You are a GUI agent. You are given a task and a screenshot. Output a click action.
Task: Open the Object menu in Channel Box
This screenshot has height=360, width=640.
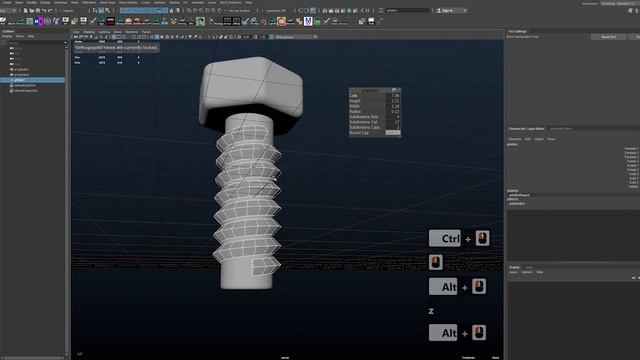[539, 139]
